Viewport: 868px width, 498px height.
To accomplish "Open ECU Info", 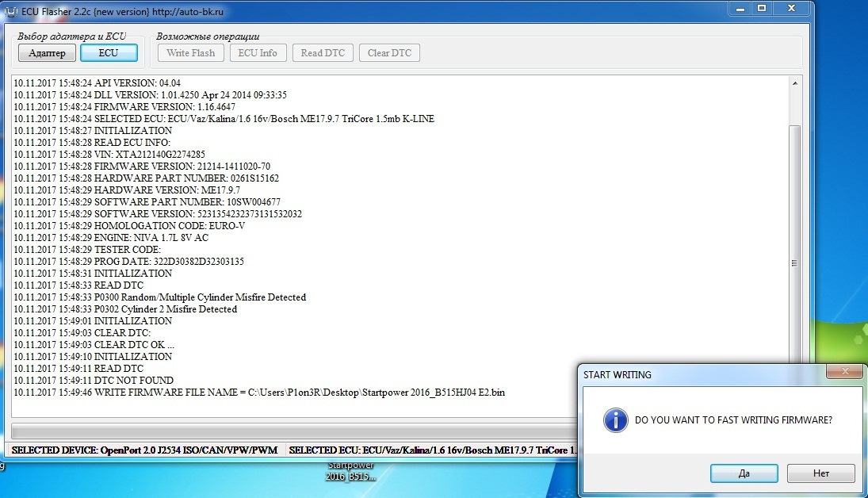I will coord(258,53).
